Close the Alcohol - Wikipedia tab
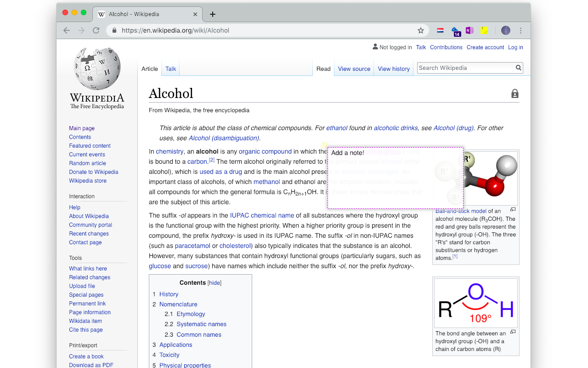 click(195, 14)
